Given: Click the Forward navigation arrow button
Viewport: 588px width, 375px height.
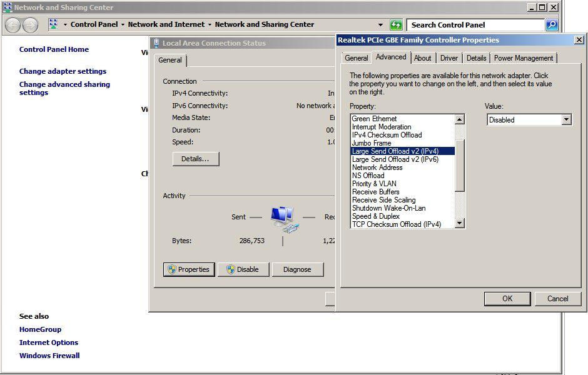Looking at the screenshot, I should [30, 25].
